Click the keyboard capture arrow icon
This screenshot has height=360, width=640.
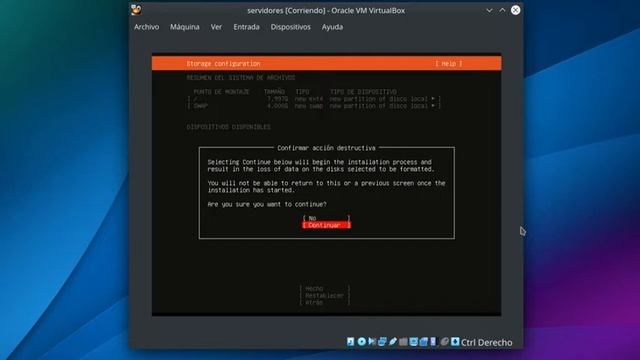tap(455, 342)
